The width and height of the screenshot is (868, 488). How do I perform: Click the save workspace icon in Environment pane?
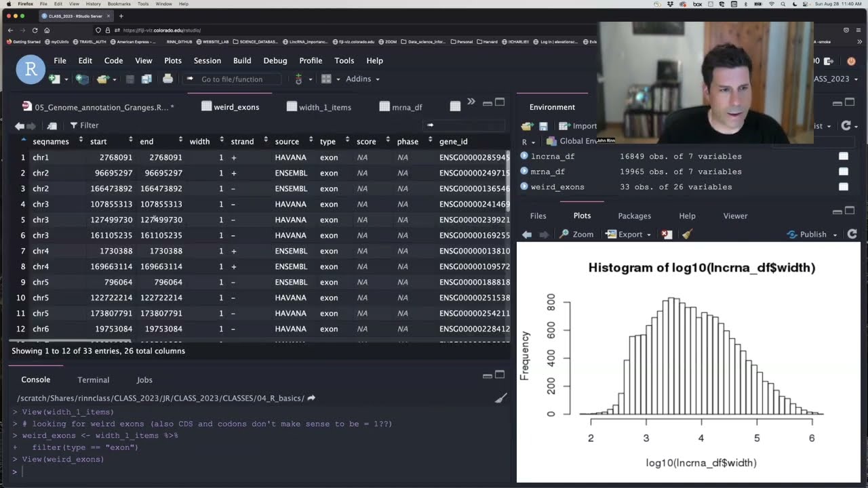[543, 126]
